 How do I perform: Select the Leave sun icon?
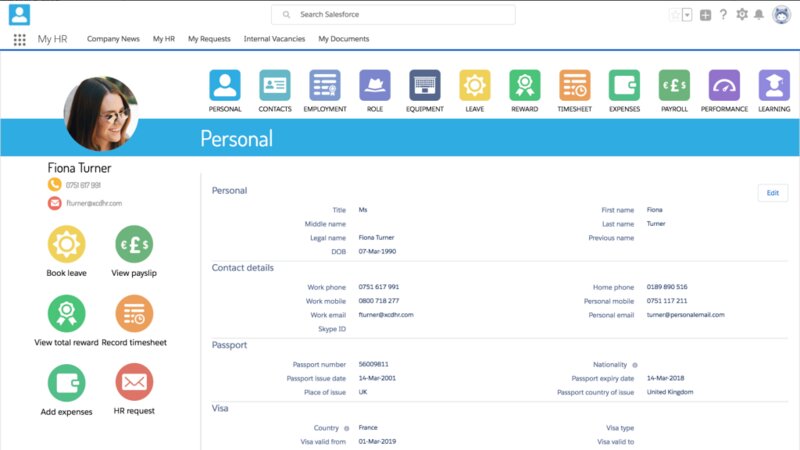[x=475, y=85]
